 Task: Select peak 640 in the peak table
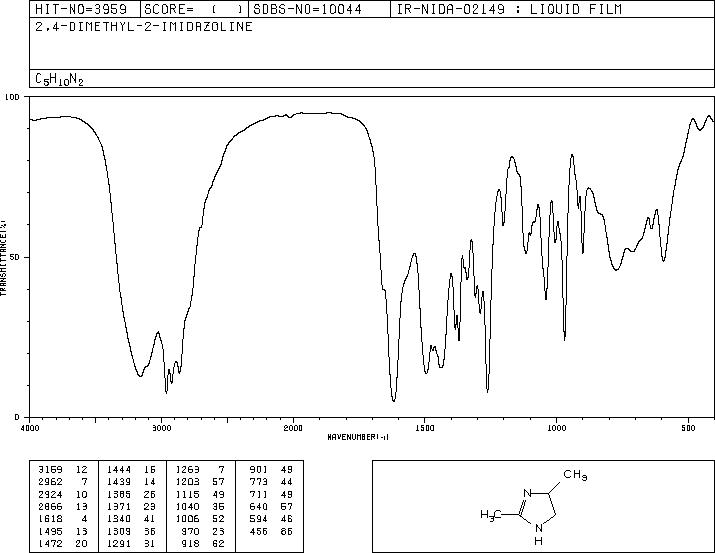click(259, 506)
